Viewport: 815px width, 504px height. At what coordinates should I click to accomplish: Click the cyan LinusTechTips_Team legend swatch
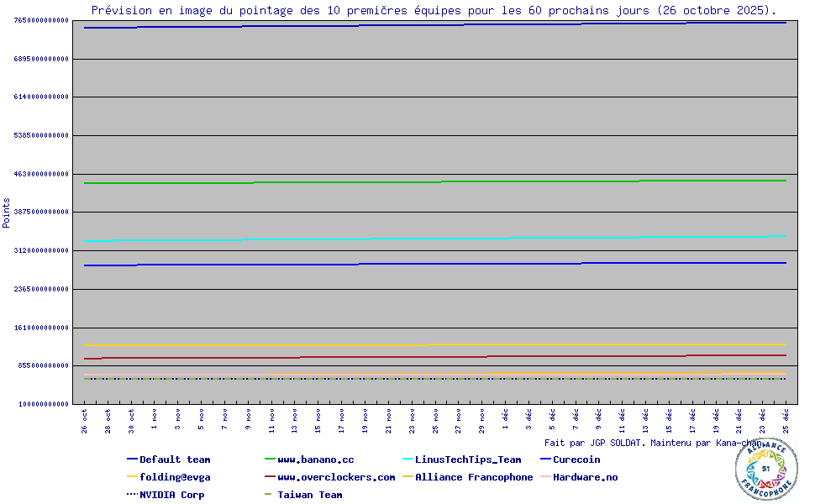pos(407,459)
